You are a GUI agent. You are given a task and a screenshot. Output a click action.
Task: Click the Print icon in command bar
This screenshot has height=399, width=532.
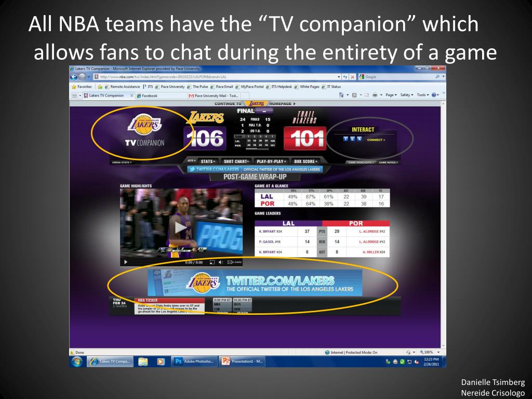(375, 95)
